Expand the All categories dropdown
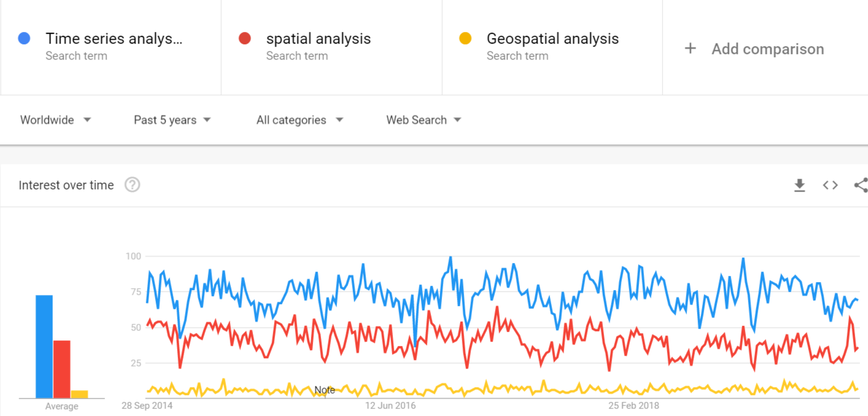The width and height of the screenshot is (868, 416). [300, 120]
